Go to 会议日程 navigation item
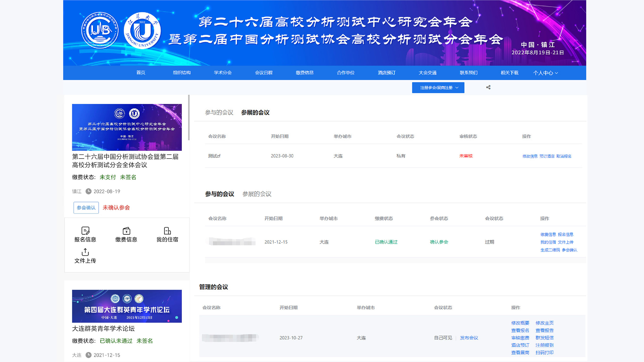 pos(264,73)
